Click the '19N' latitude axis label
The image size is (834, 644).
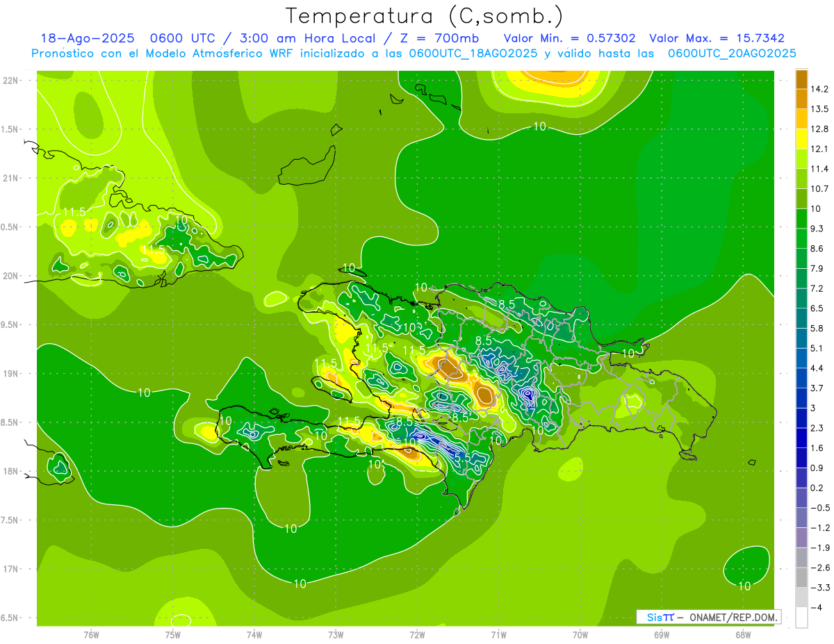[x=12, y=374]
